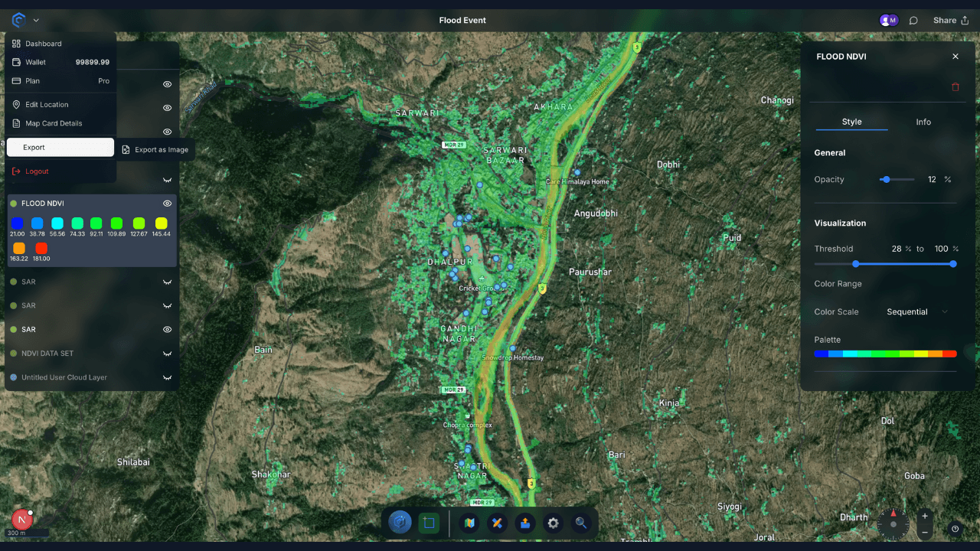Choose Export as Image submenu option
Image resolution: width=980 pixels, height=551 pixels.
(155, 150)
